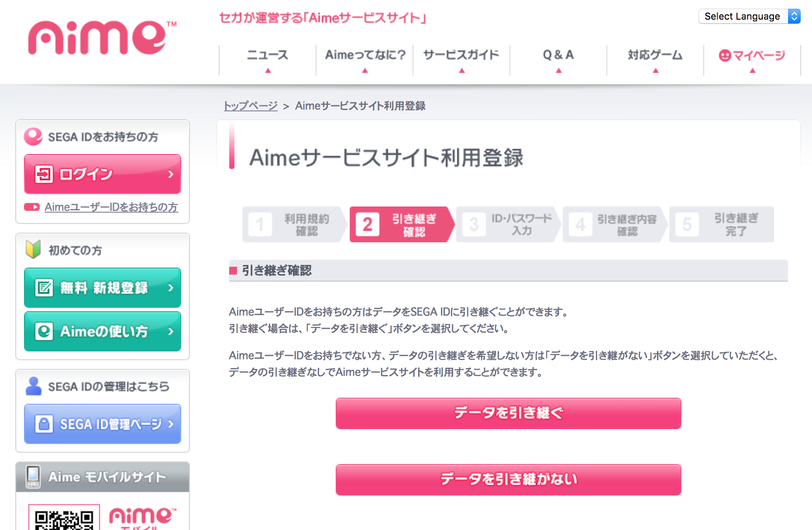812x530 pixels.
Task: Expand the 対応ゲーム navigation menu
Action: click(x=655, y=59)
